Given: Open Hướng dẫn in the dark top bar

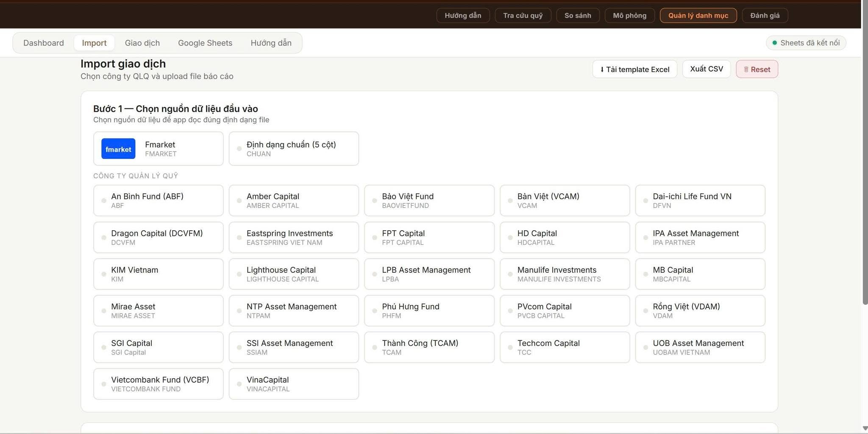Looking at the screenshot, I should 463,16.
